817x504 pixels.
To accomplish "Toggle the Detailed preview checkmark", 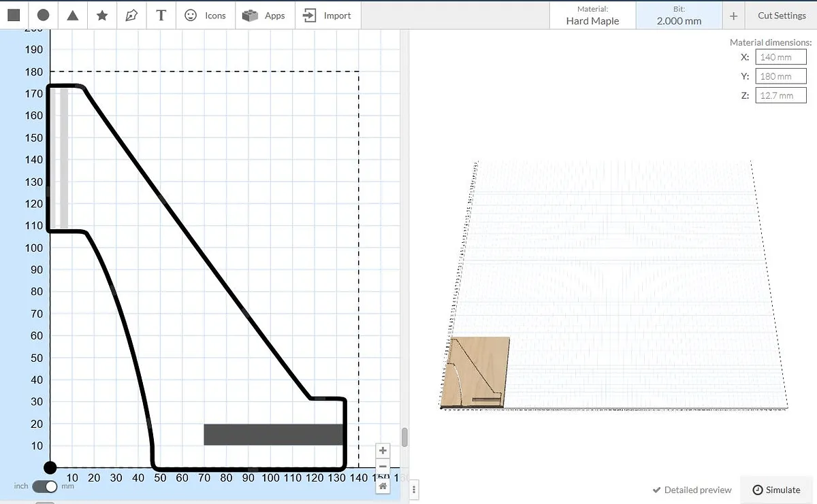I will [692, 490].
